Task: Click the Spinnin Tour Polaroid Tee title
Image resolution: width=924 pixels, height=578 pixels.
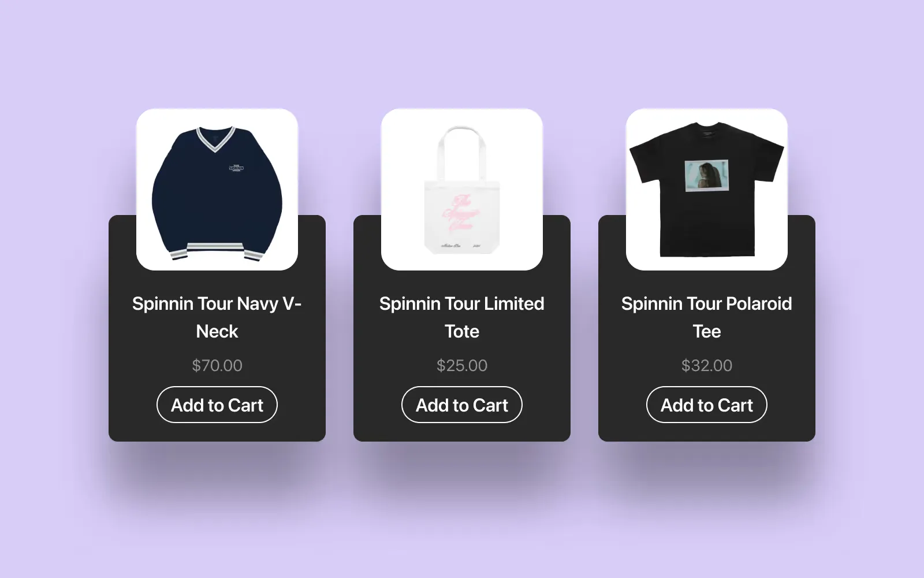Action: [707, 317]
